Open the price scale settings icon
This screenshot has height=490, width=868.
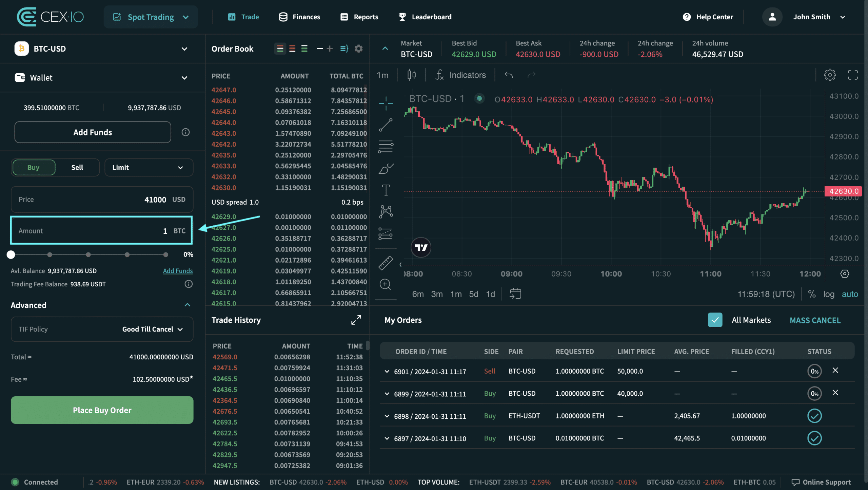tap(845, 274)
